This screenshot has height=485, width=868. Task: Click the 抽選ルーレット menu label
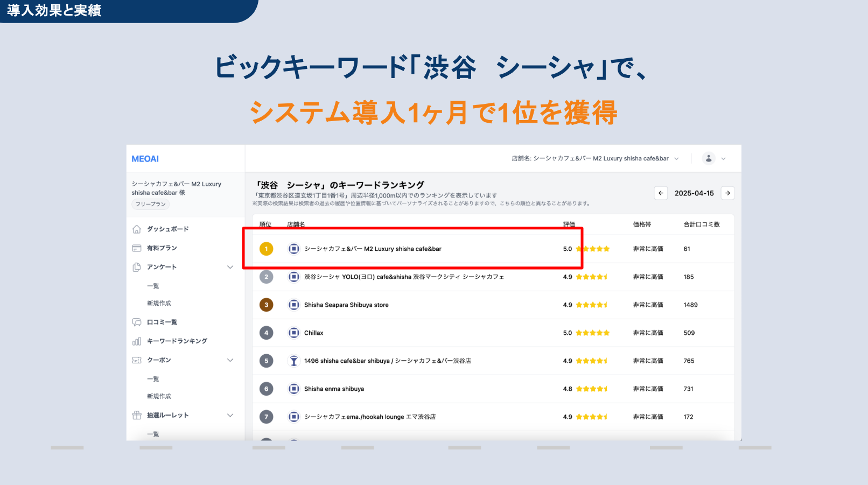pyautogui.click(x=168, y=416)
